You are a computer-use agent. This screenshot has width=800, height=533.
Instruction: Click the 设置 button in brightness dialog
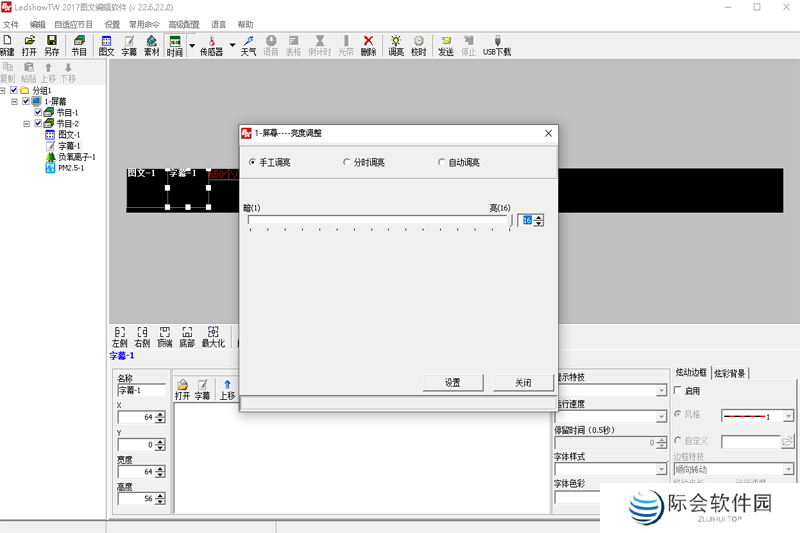pyautogui.click(x=453, y=383)
